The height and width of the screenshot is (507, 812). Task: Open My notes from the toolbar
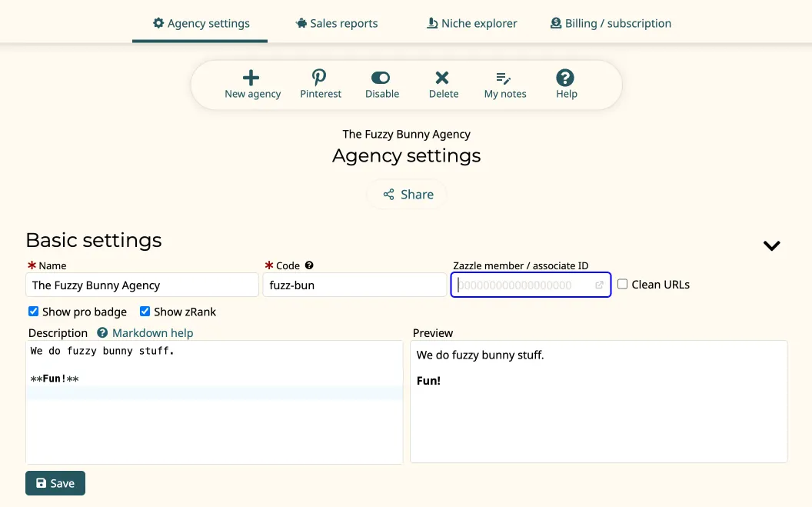504,78
